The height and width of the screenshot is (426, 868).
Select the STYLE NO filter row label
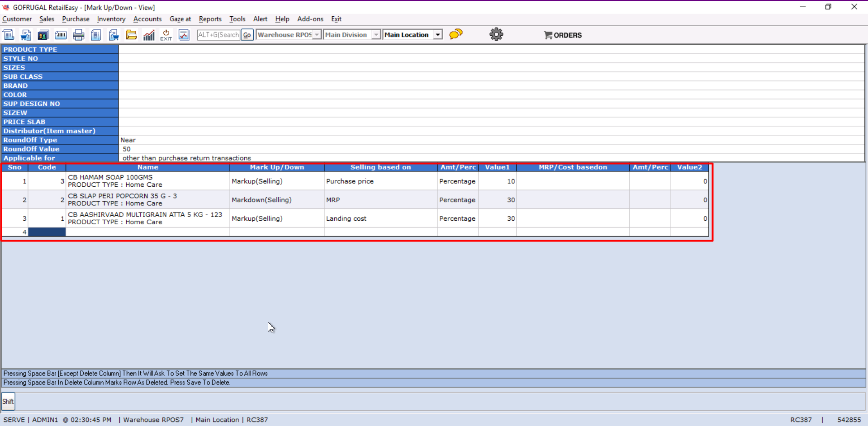[x=60, y=58]
